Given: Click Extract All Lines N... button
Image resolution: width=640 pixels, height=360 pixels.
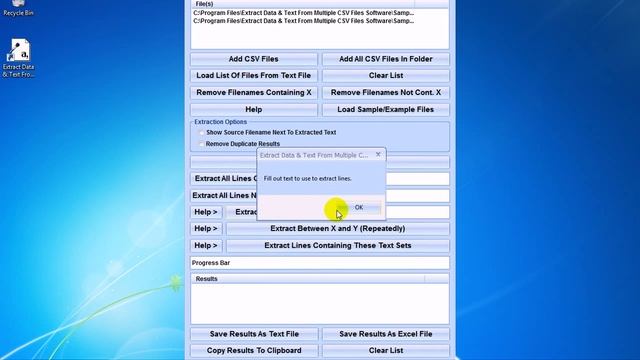Looking at the screenshot, I should [x=224, y=196].
